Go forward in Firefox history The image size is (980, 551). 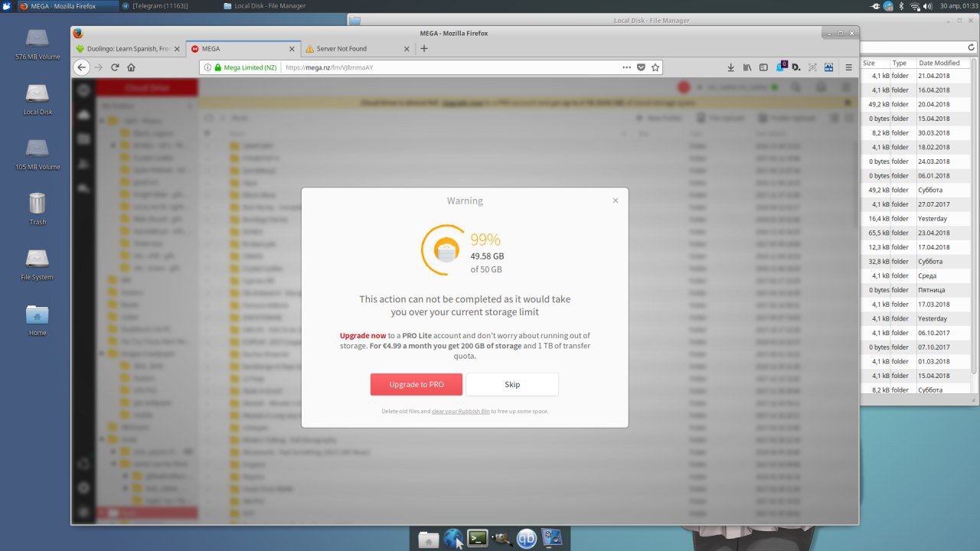tap(99, 67)
